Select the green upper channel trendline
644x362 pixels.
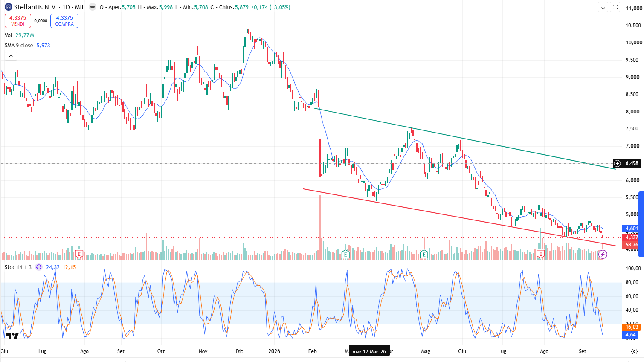pyautogui.click(x=465, y=139)
